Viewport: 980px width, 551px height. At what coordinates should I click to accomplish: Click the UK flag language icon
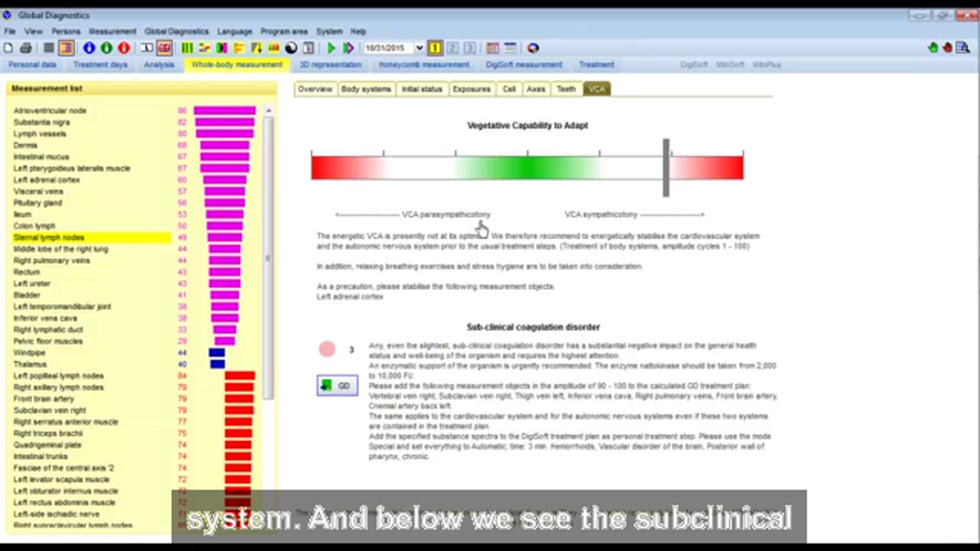pyautogui.click(x=164, y=48)
